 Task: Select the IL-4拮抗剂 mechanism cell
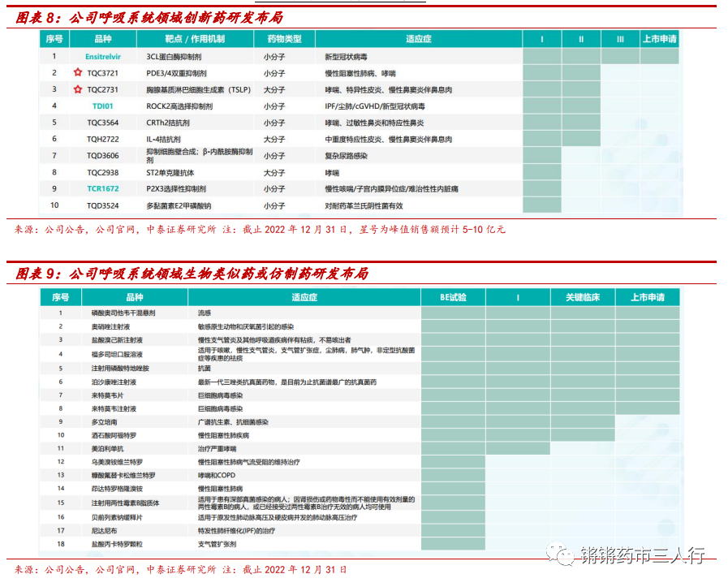click(163, 139)
